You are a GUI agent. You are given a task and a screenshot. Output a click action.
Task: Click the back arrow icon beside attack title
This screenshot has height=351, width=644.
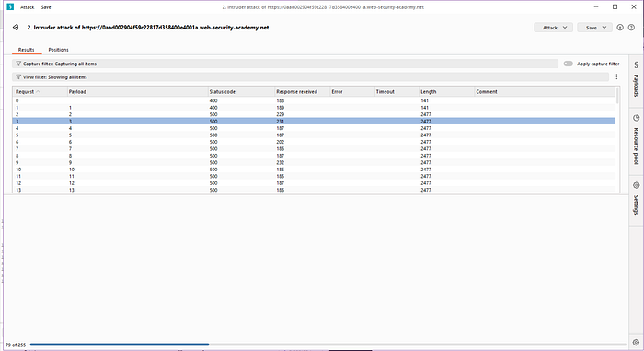click(16, 28)
